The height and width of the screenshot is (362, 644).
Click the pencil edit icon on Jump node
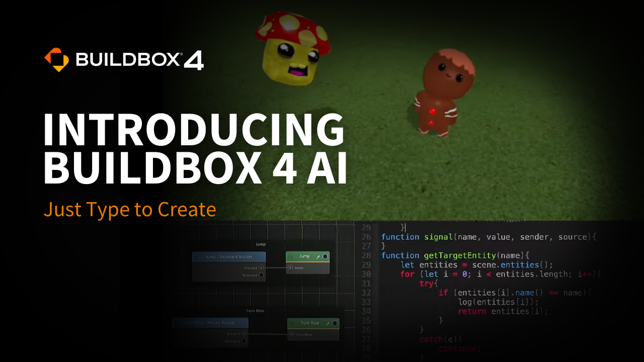pyautogui.click(x=317, y=256)
